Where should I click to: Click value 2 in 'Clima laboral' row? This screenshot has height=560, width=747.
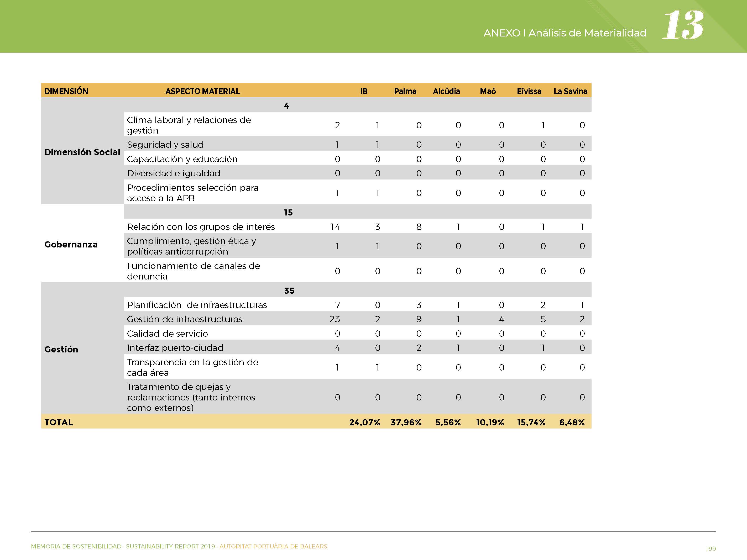[x=337, y=125]
